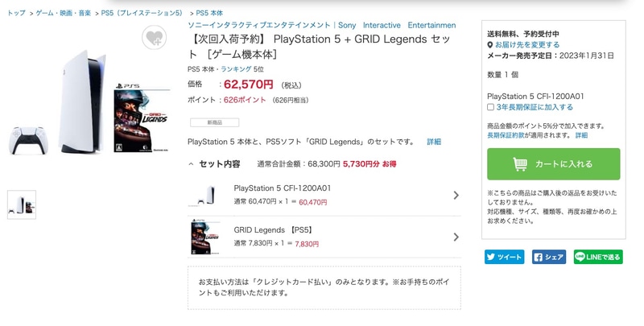Screen dimensions: 644x326
Task: Go to トップ breadcrumb
Action: 16,13
